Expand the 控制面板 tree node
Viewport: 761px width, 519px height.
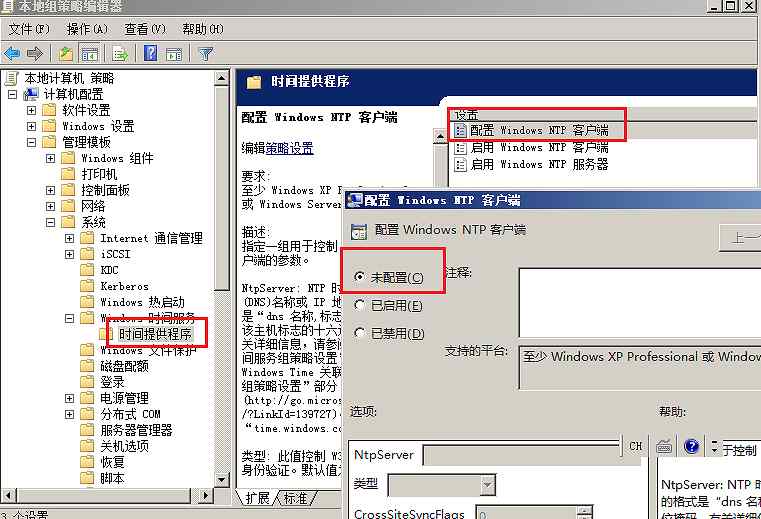coord(50,190)
